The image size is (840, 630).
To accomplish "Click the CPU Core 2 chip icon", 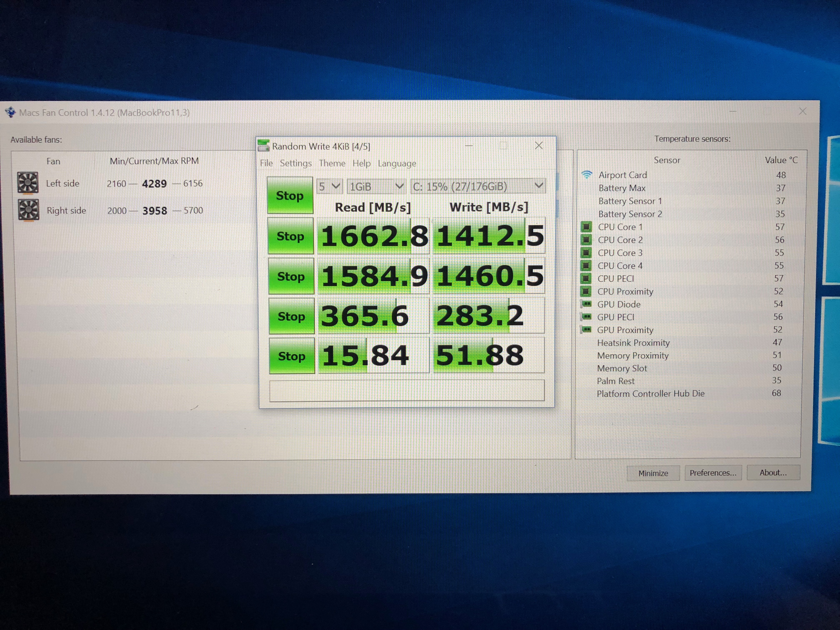I will tap(586, 240).
